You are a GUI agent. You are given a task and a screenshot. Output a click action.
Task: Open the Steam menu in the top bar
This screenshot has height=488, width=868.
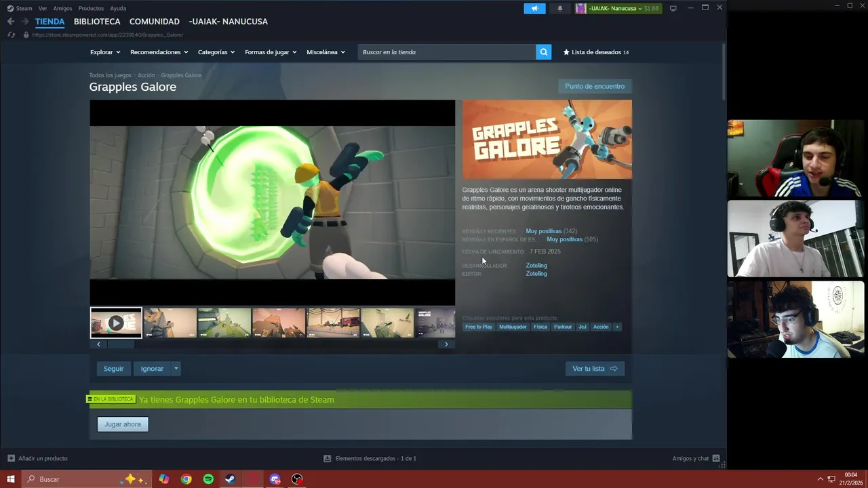click(20, 8)
